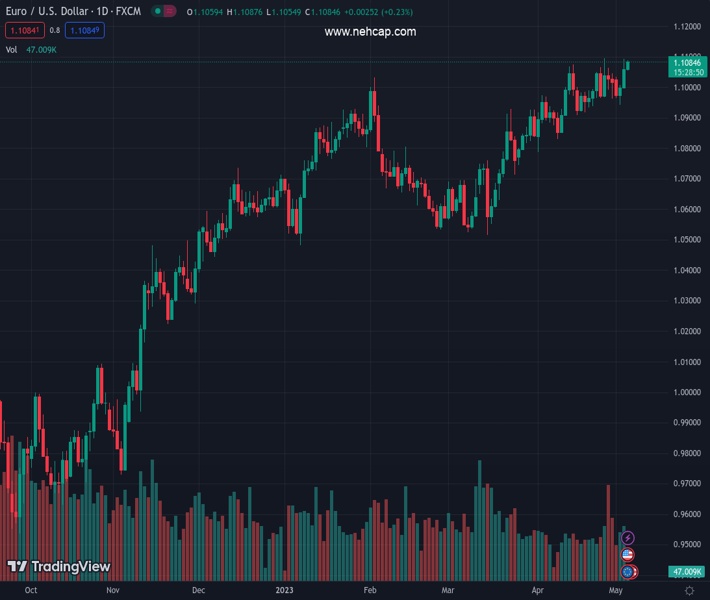Click the chart settings gear icon

[689, 591]
